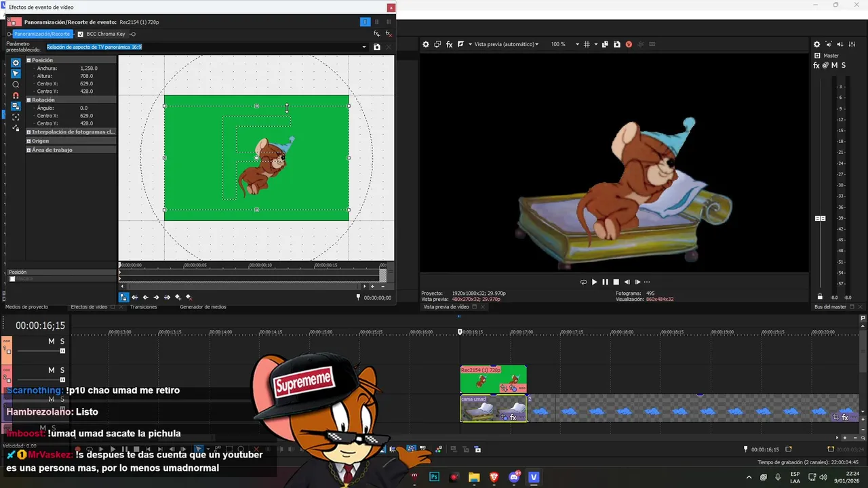Collapse the Rotación property group
868x488 pixels.
29,100
